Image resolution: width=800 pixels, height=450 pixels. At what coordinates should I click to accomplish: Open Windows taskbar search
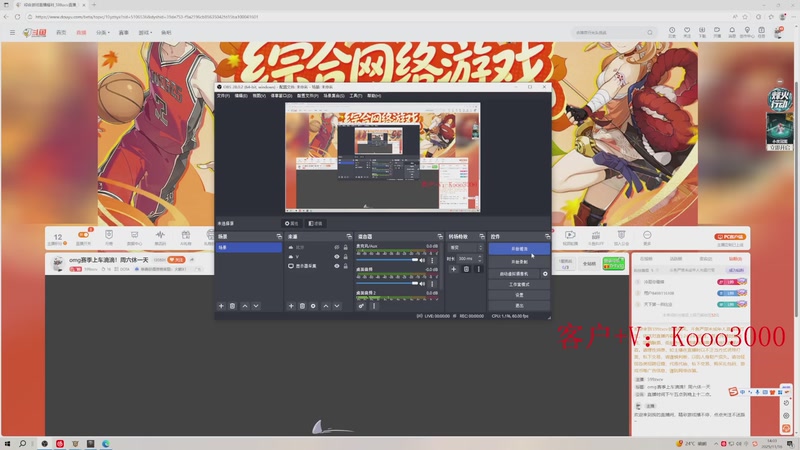[x=22, y=444]
